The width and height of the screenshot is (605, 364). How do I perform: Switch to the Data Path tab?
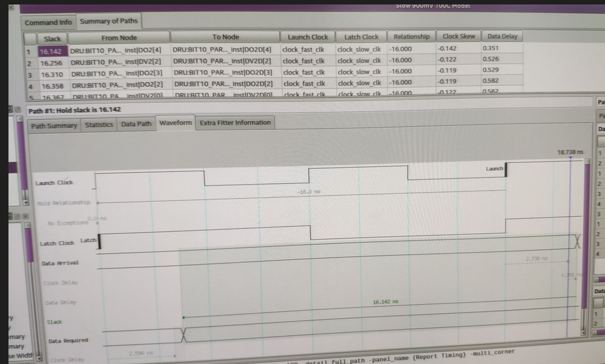point(136,124)
